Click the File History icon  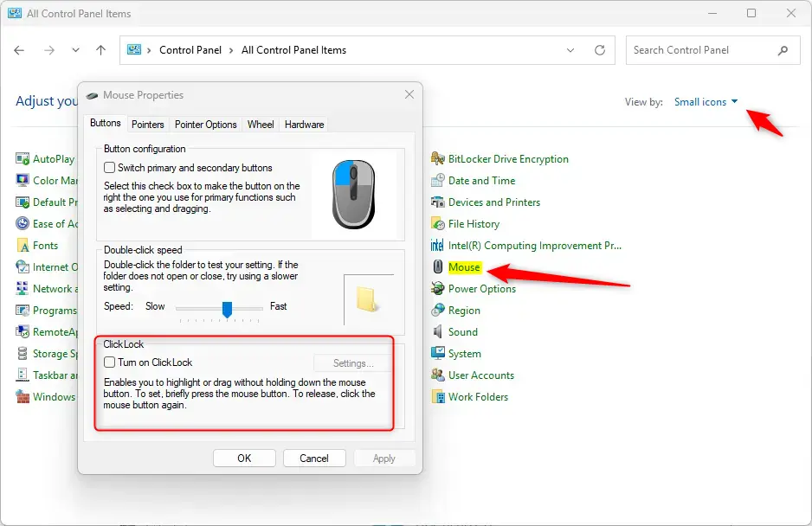[x=437, y=224]
